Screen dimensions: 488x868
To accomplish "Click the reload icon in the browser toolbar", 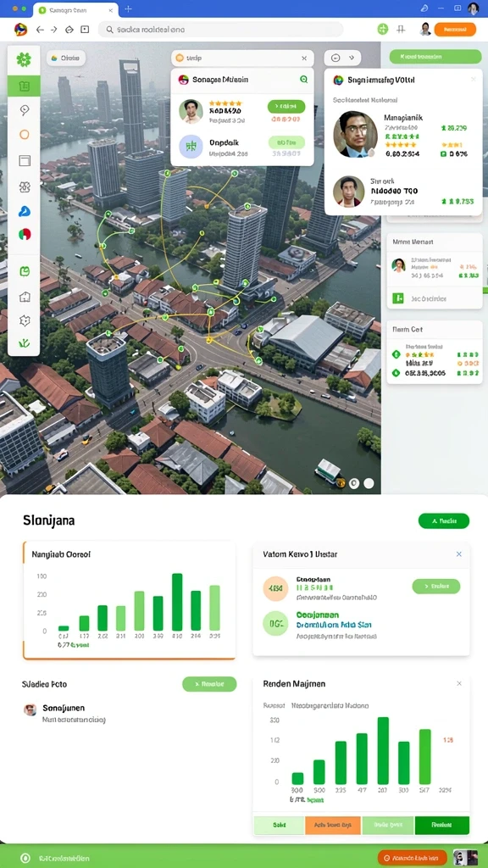I will click(69, 30).
